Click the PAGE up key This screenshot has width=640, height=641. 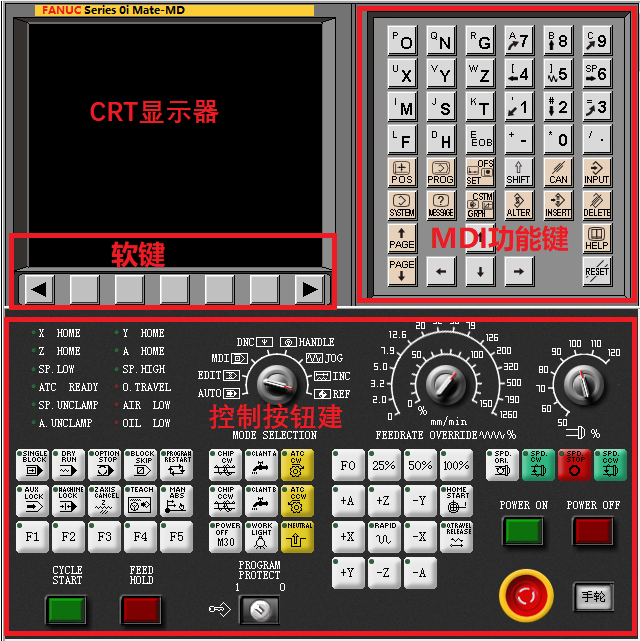[402, 239]
